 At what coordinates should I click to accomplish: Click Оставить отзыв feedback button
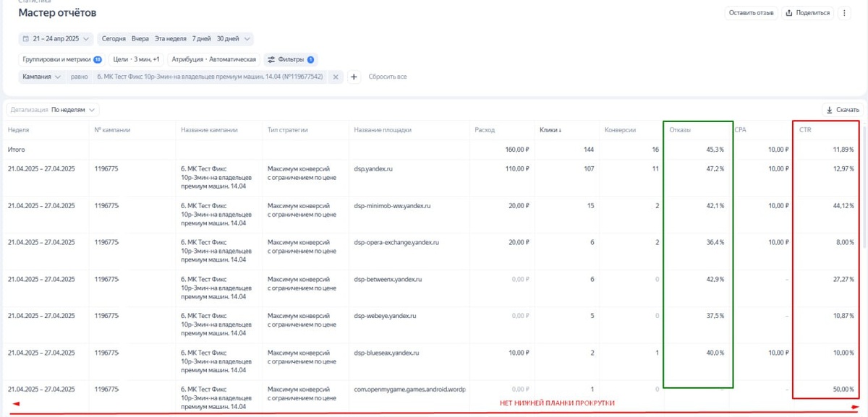point(752,13)
